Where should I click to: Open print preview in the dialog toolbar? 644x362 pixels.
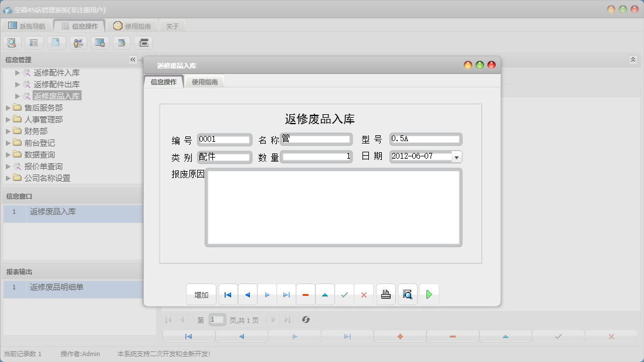point(408,294)
